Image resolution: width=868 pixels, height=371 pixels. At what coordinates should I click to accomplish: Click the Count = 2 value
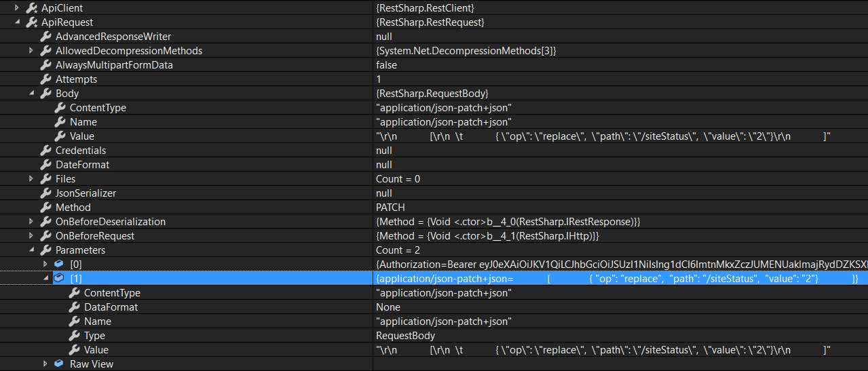pos(398,250)
